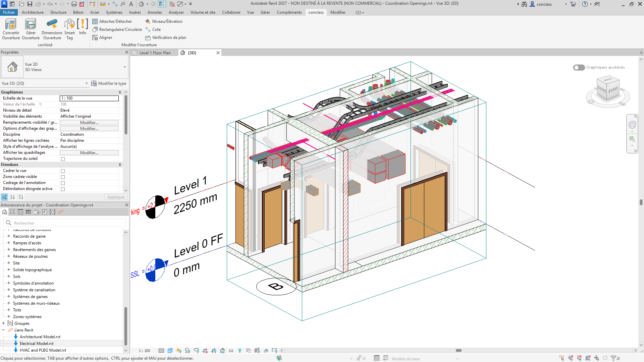Enable Zone cadrée visible checkbox
Screen dimensions: 644x362
click(x=63, y=177)
